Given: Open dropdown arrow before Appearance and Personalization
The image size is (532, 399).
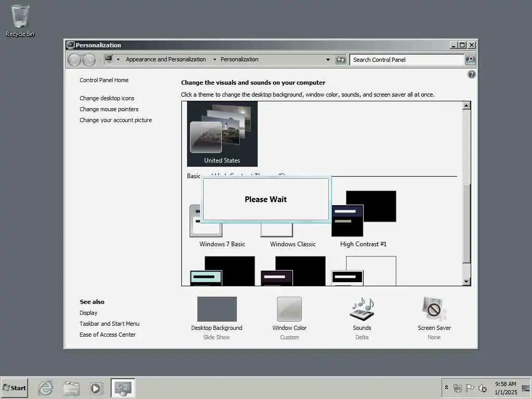Looking at the screenshot, I should point(118,59).
